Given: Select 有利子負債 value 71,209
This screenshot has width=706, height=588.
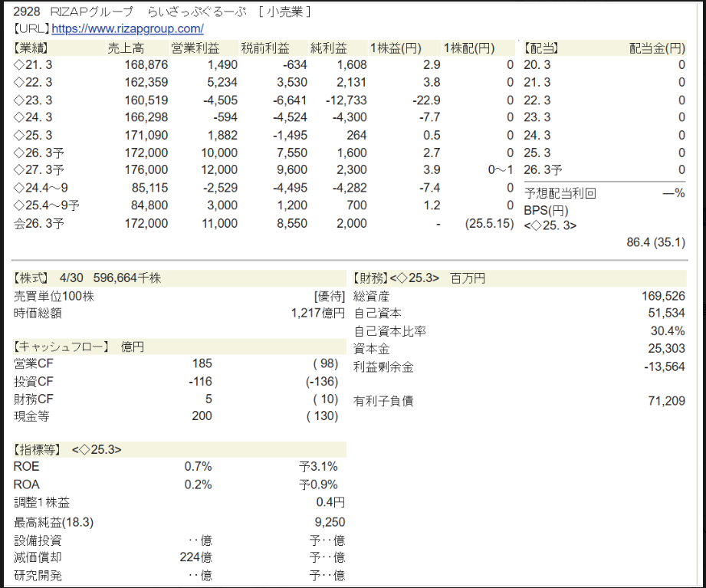Looking at the screenshot, I should [667, 401].
